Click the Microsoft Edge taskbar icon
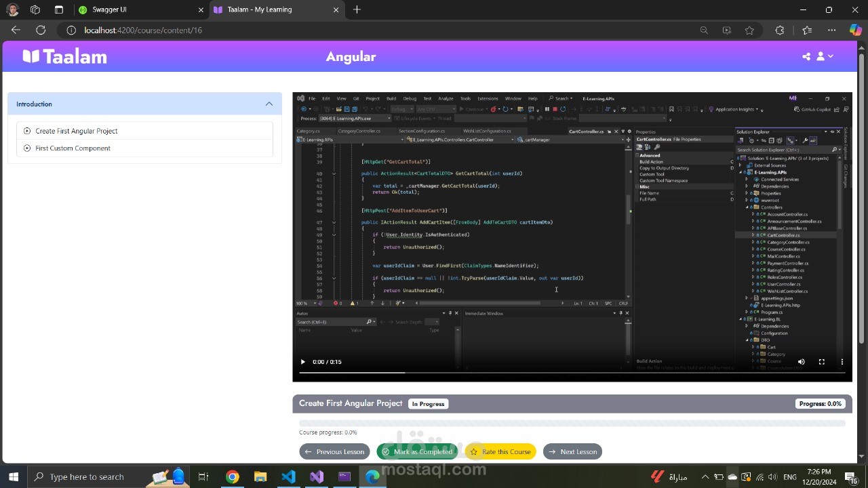 372,476
